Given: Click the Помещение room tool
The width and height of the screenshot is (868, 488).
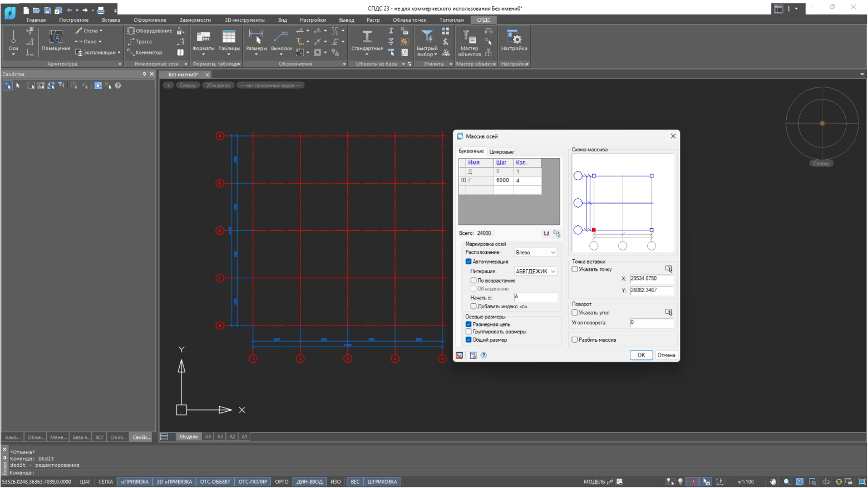Looking at the screenshot, I should [x=56, y=38].
